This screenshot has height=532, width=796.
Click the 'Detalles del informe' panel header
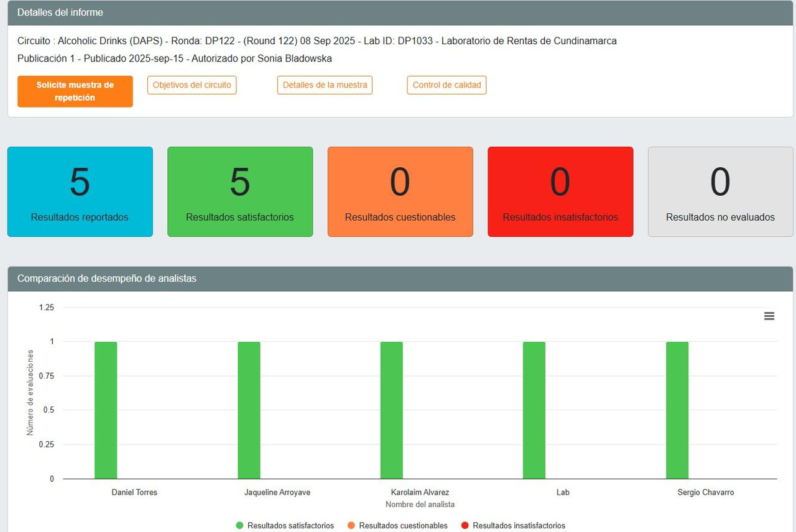tap(60, 12)
